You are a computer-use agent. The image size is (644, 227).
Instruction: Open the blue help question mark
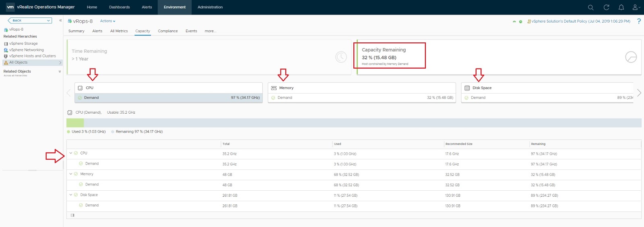point(639,21)
